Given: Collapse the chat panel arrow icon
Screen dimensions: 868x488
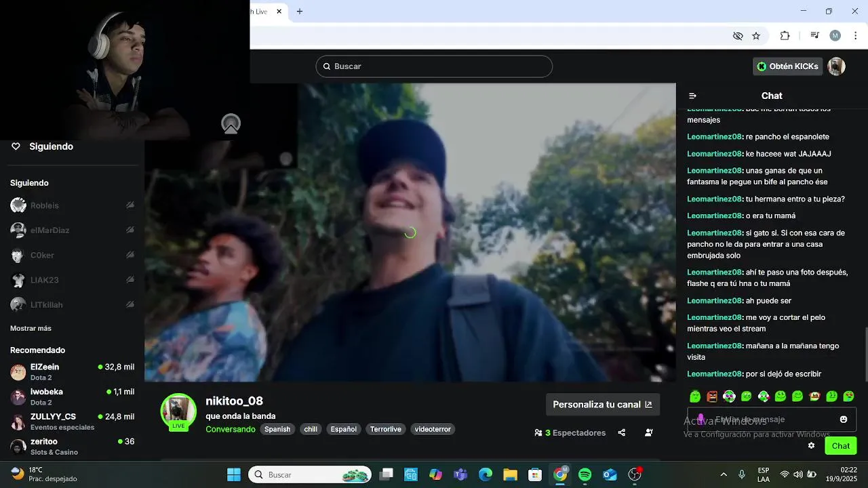Looking at the screenshot, I should (692, 96).
